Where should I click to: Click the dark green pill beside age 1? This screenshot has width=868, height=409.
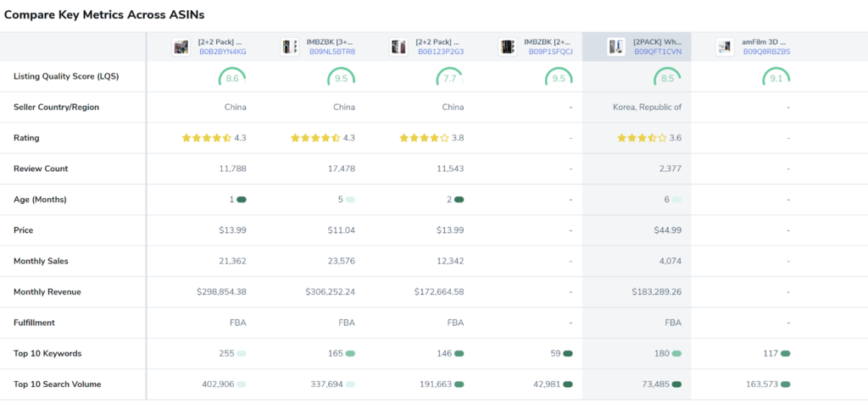pos(242,200)
